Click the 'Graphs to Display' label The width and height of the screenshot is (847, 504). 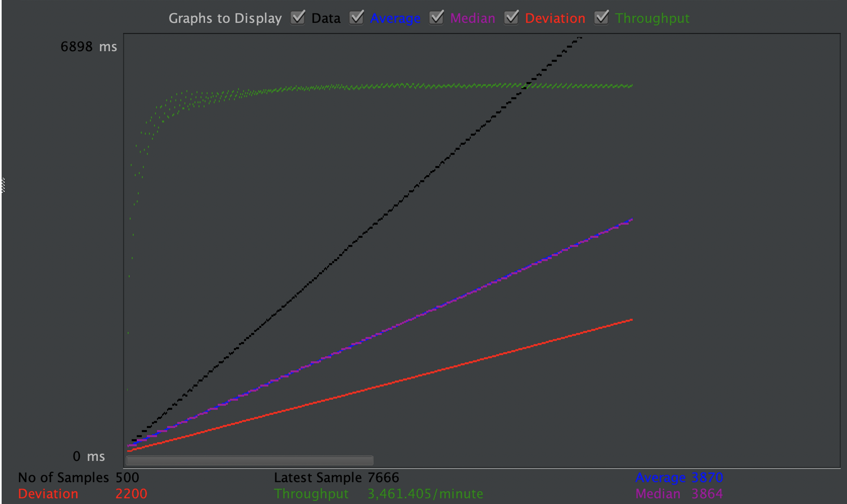coord(225,18)
